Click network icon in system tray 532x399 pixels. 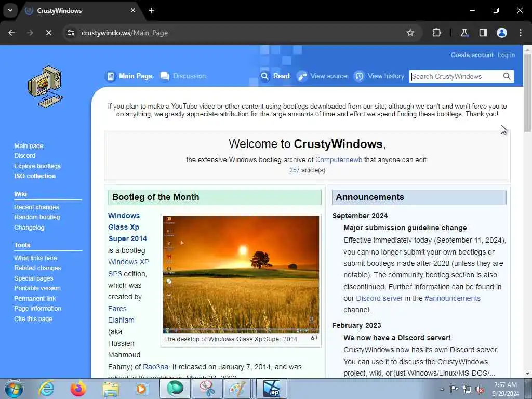(x=467, y=390)
